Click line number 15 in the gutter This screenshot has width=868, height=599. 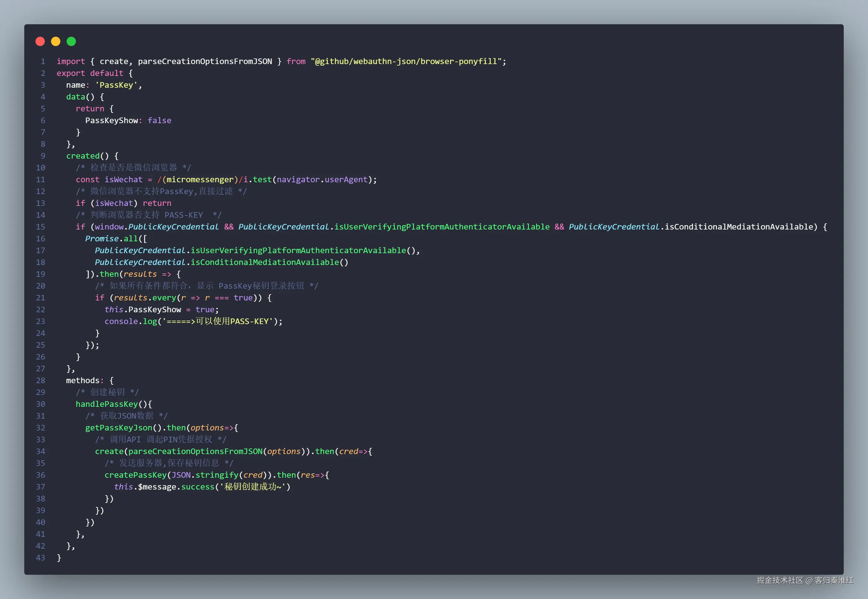pyautogui.click(x=40, y=227)
